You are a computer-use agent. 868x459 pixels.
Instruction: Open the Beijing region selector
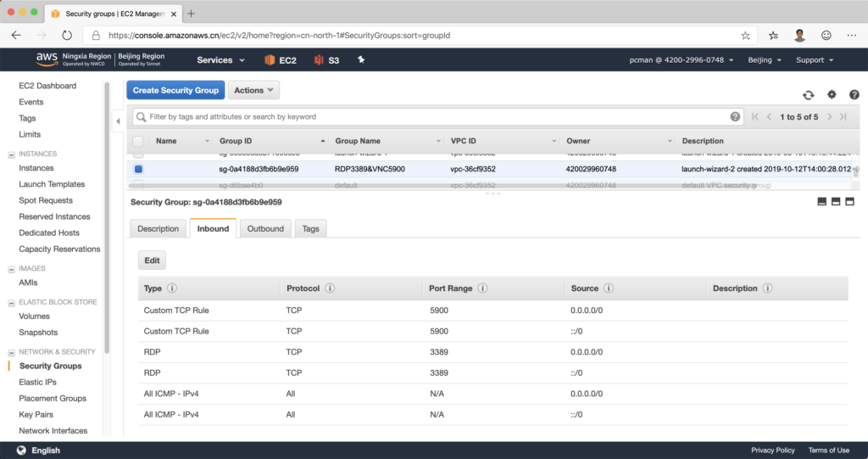(x=765, y=60)
